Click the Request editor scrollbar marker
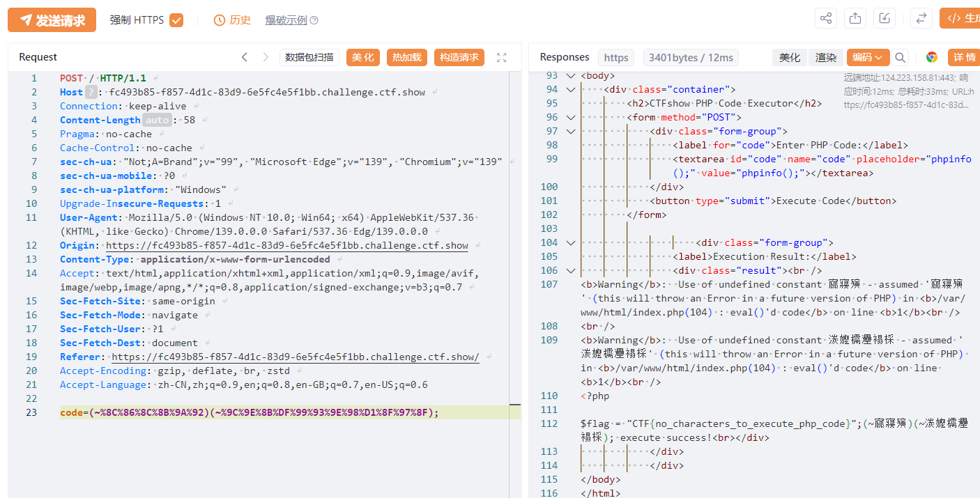980x498 pixels. click(515, 405)
